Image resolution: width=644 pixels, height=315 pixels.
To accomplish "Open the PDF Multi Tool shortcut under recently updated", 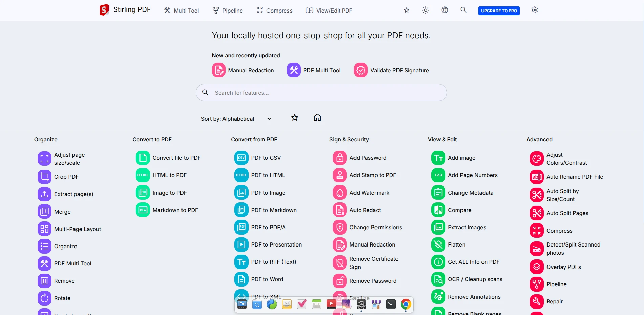I will (314, 70).
